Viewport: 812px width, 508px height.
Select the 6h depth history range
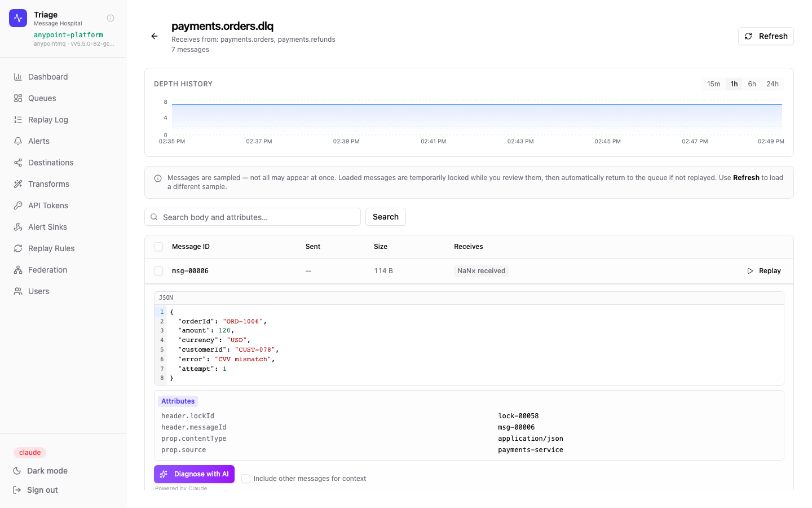(x=752, y=84)
